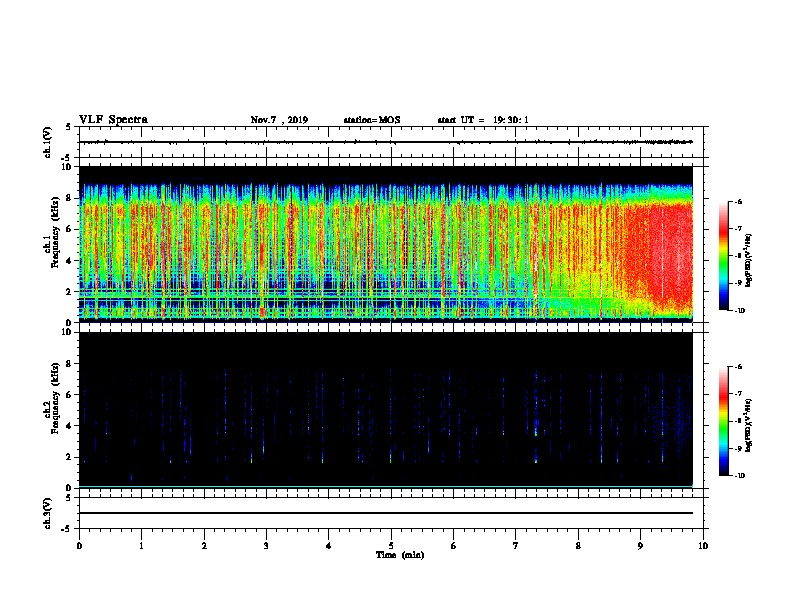Click time axis tick label 1
The height and width of the screenshot is (612, 792).
coord(141,546)
